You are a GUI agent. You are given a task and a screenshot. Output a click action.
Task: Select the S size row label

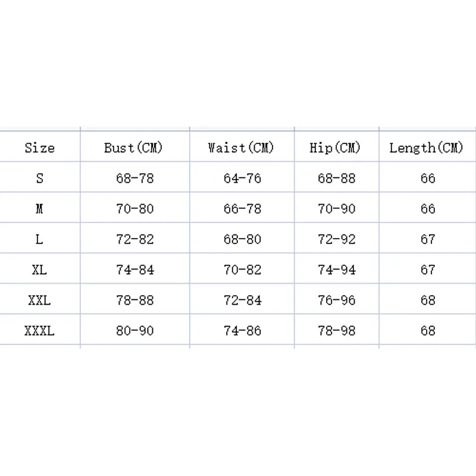tap(39, 178)
